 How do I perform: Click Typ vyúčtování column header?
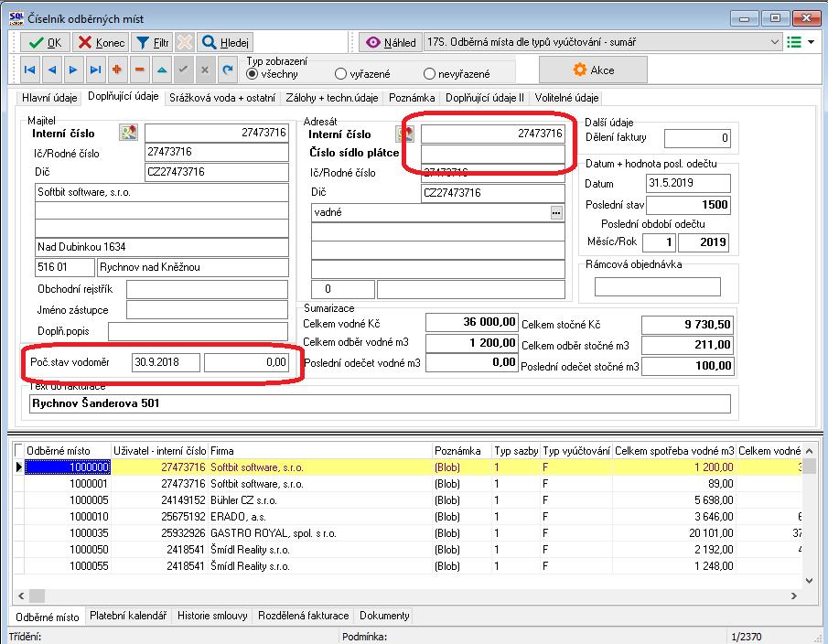point(576,451)
